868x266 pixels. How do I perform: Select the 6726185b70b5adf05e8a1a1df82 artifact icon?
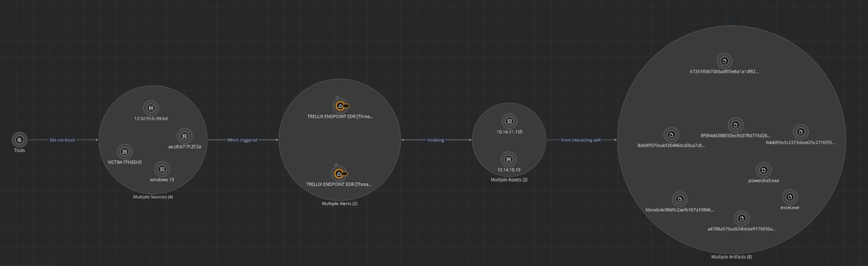click(724, 61)
